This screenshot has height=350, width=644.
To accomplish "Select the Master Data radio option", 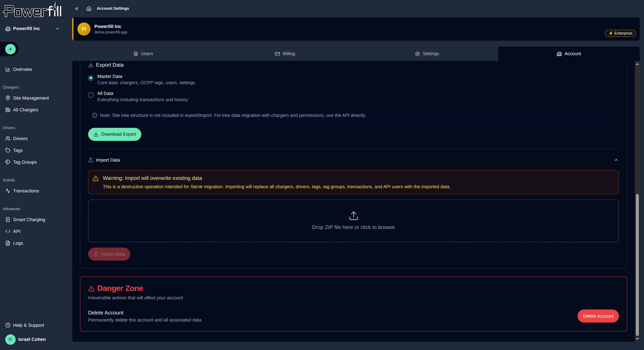I will tap(91, 78).
